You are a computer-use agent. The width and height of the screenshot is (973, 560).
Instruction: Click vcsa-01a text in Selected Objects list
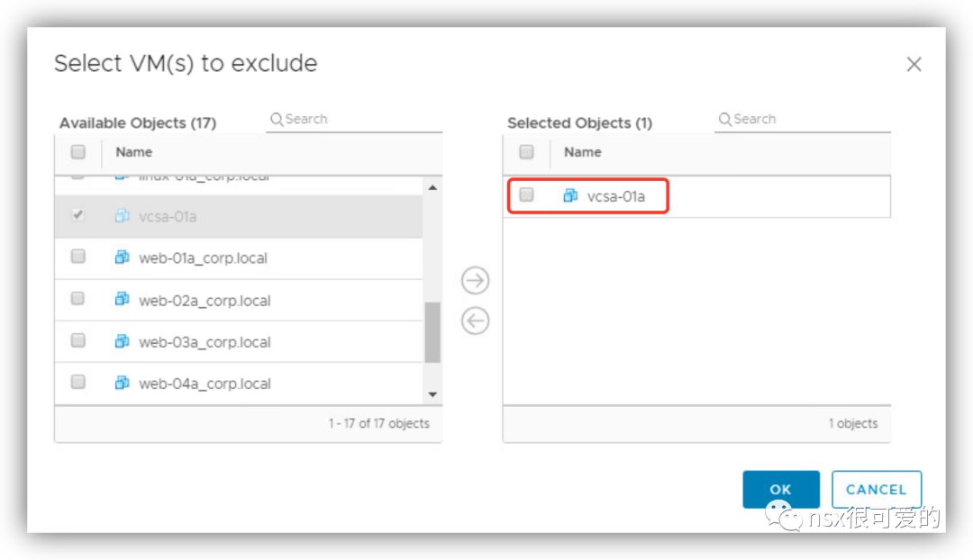[x=616, y=196]
